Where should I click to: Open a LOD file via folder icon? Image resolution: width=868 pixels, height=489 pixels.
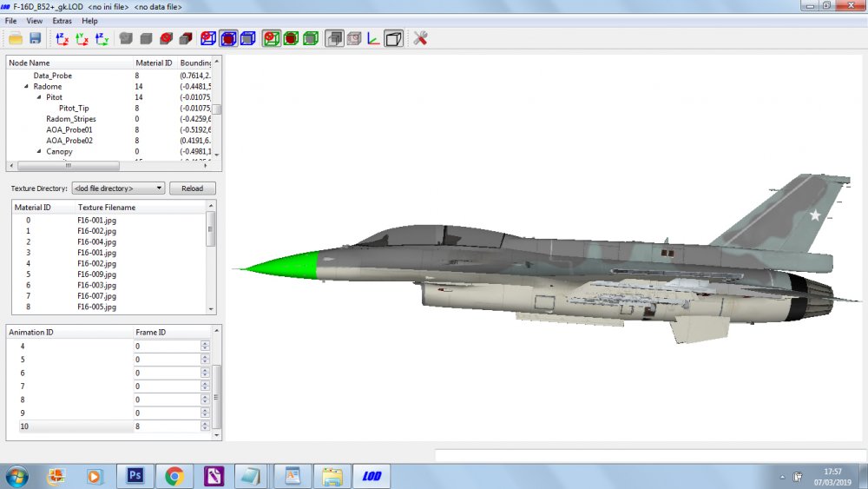point(16,38)
